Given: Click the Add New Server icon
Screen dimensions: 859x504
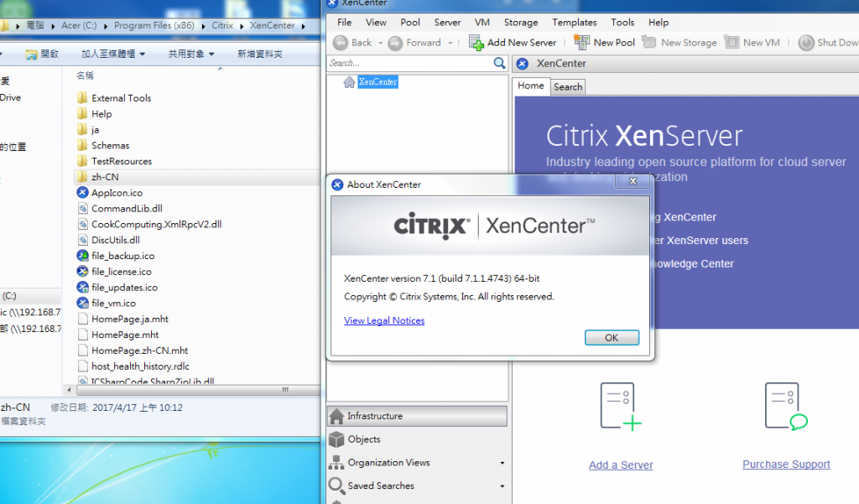Looking at the screenshot, I should (476, 43).
